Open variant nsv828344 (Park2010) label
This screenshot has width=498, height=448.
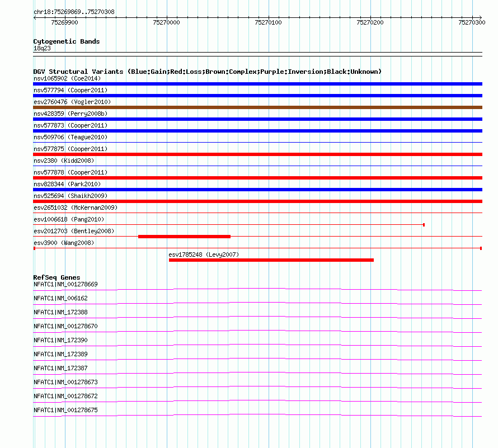pyautogui.click(x=67, y=184)
